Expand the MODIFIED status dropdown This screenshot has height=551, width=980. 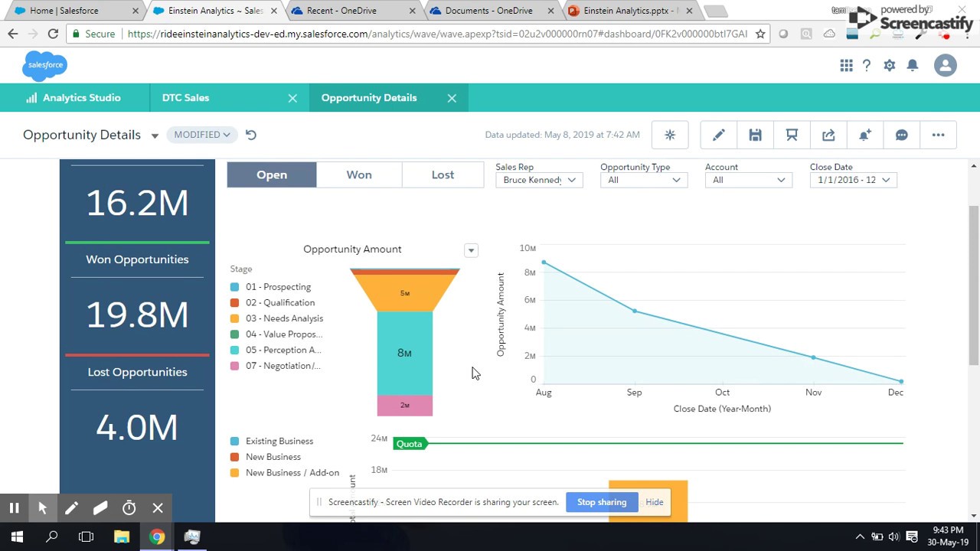click(x=202, y=135)
